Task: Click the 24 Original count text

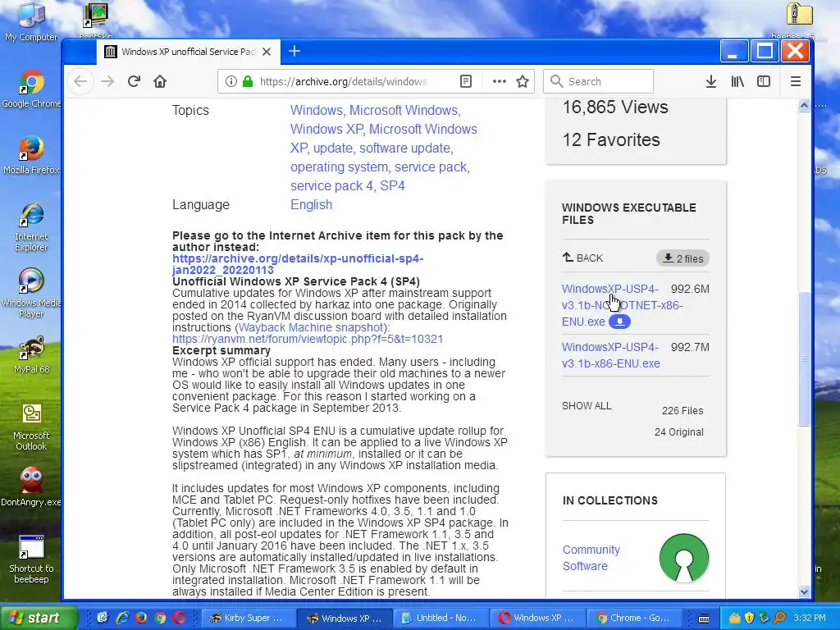Action: click(678, 432)
